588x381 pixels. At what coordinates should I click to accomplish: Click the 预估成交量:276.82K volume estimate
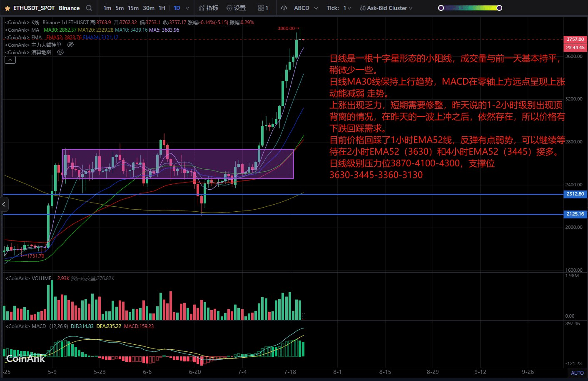point(92,278)
